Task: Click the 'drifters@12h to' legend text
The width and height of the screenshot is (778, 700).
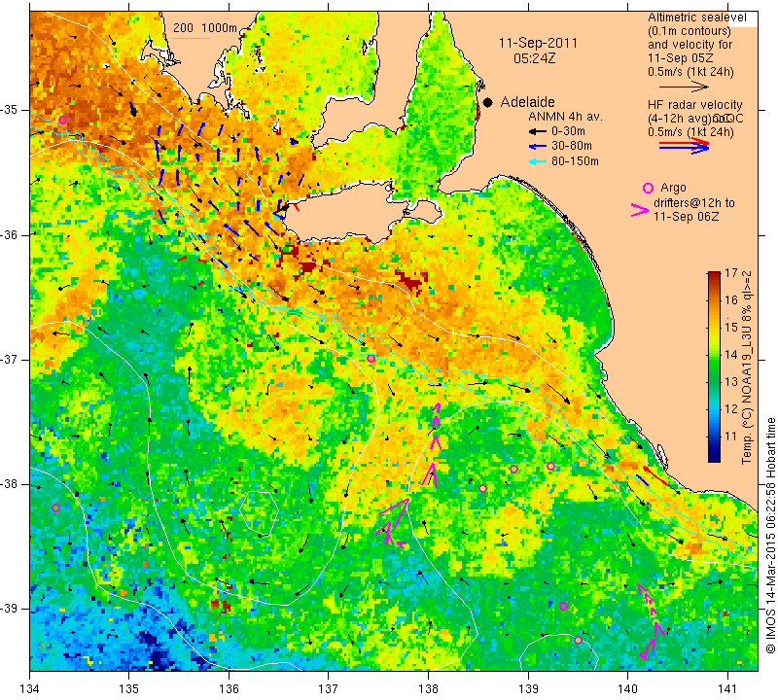Action: (693, 203)
